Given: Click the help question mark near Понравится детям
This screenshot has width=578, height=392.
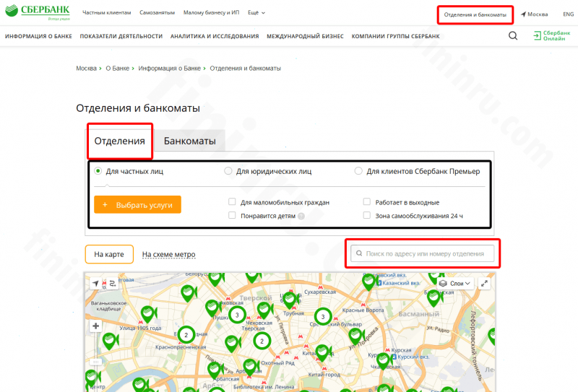Looking at the screenshot, I should [x=301, y=217].
